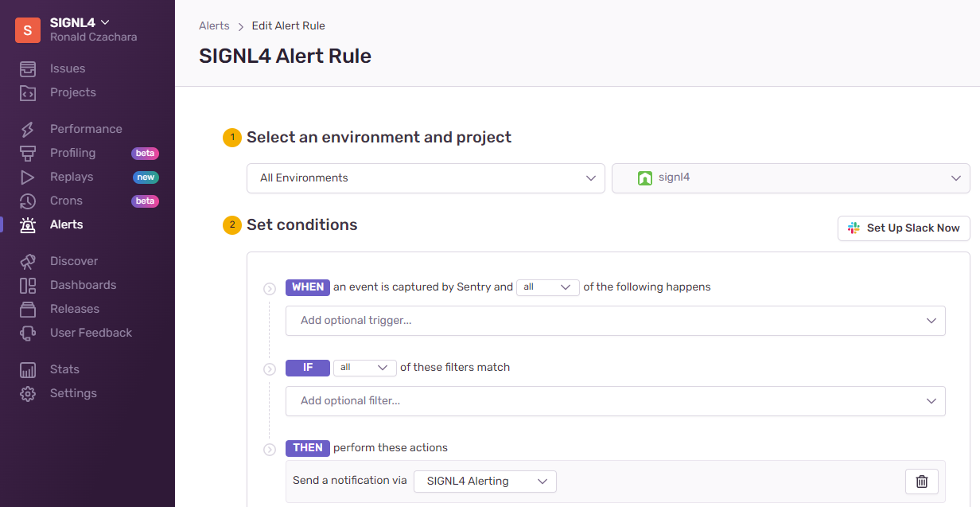
Task: Go to Releases in the sidebar
Action: pos(75,309)
